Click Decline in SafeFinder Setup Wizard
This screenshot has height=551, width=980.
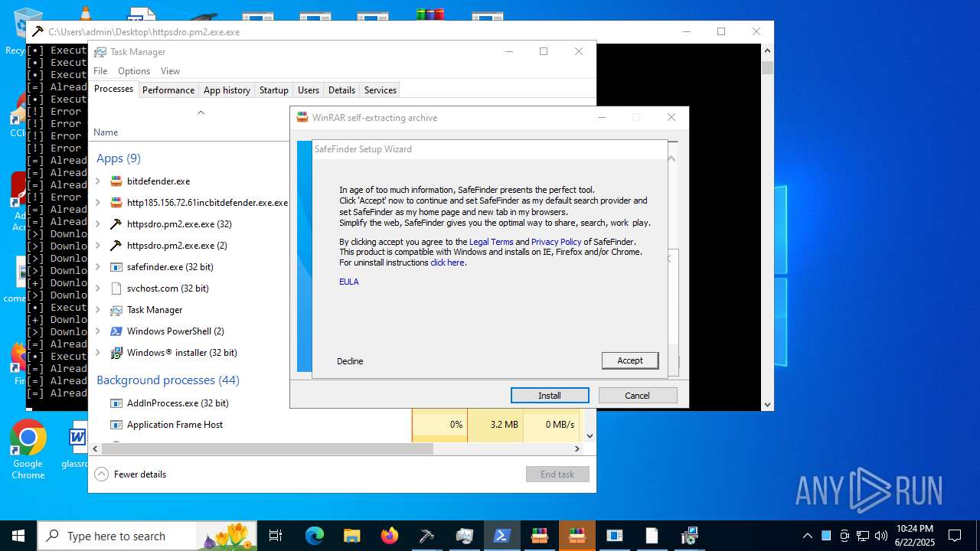pyautogui.click(x=350, y=361)
